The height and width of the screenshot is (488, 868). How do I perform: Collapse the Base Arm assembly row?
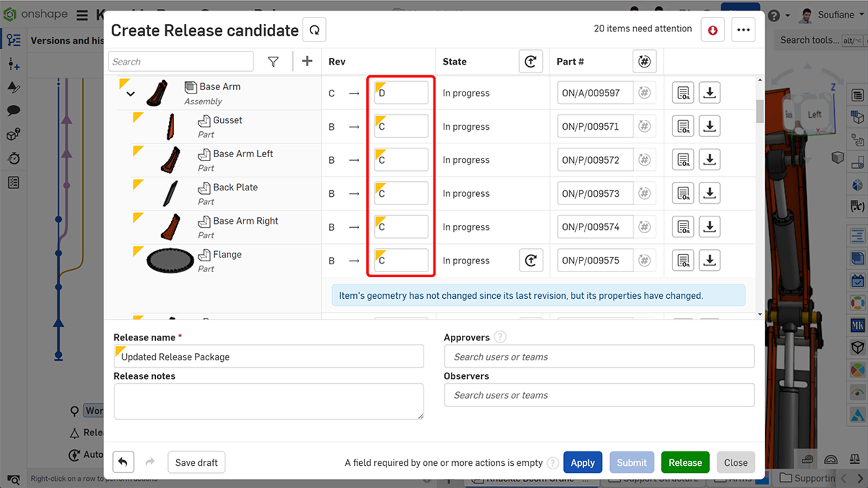tap(130, 93)
